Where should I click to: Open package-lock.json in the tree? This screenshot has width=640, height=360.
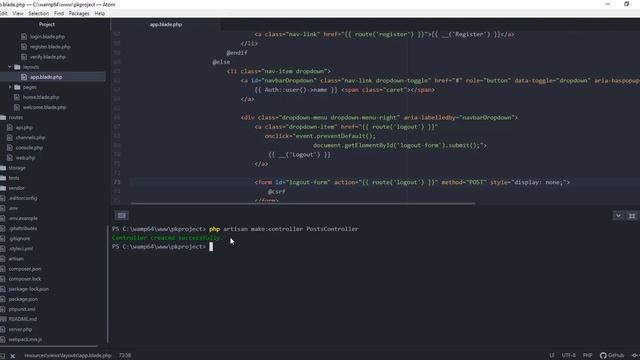pyautogui.click(x=29, y=289)
